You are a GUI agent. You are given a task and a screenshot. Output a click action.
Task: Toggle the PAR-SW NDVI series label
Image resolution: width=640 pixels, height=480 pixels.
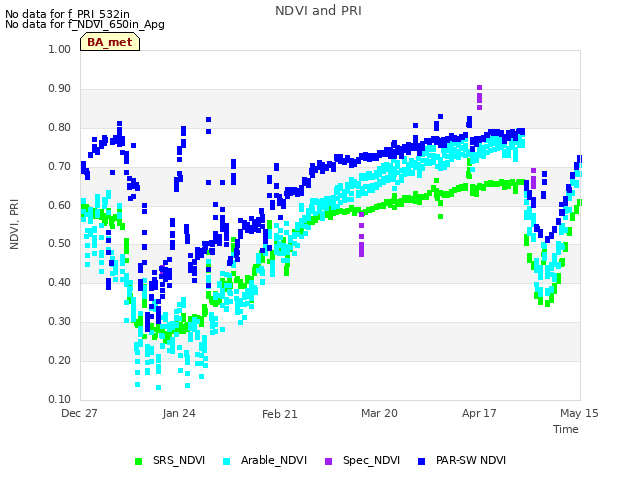[471, 460]
